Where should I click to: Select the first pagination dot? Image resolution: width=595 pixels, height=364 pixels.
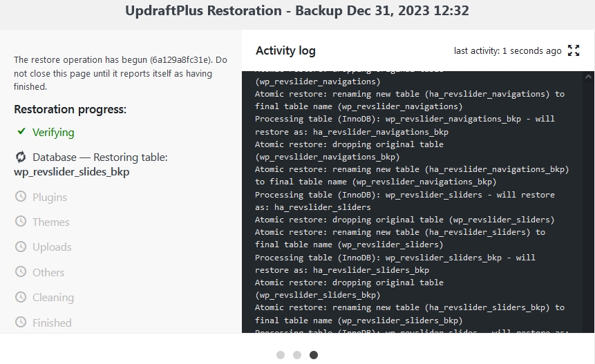(281, 355)
